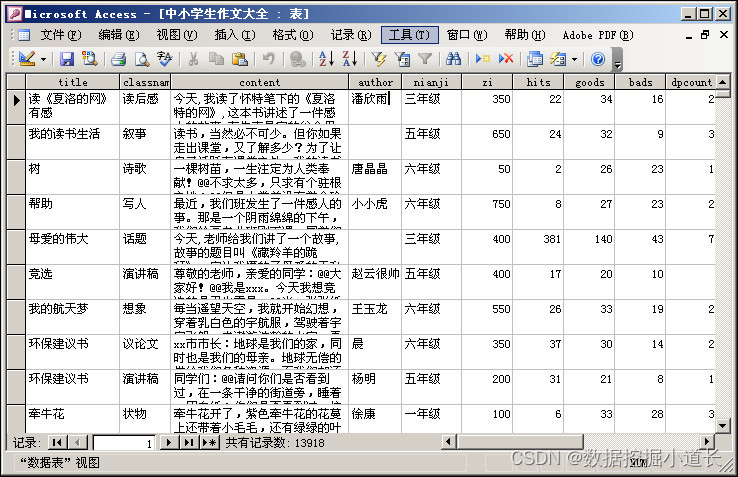
Task: Select the content column header
Action: (259, 82)
